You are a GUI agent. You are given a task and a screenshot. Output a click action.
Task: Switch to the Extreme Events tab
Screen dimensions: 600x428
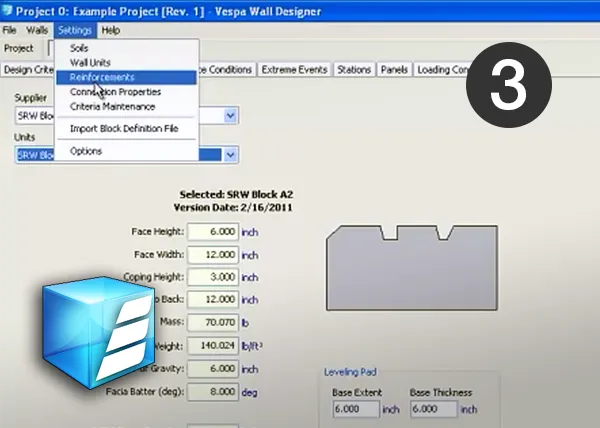(294, 70)
